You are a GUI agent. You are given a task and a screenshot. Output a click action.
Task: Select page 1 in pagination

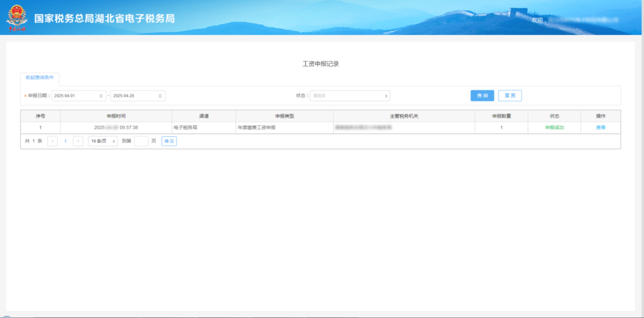point(65,141)
